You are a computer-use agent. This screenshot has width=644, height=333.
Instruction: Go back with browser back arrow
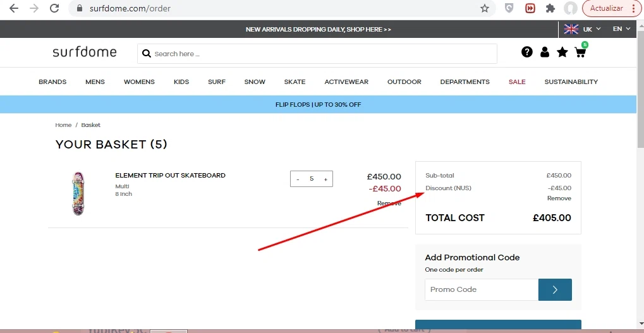click(13, 8)
